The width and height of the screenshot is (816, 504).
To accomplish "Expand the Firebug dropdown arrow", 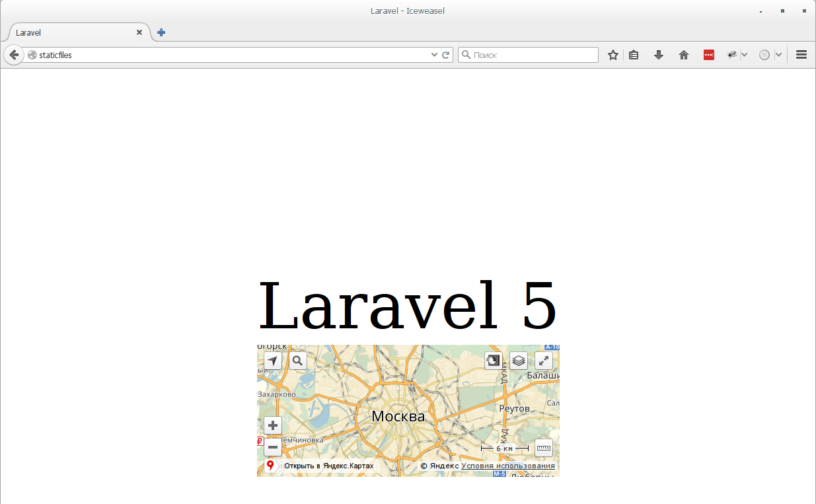I will point(745,55).
